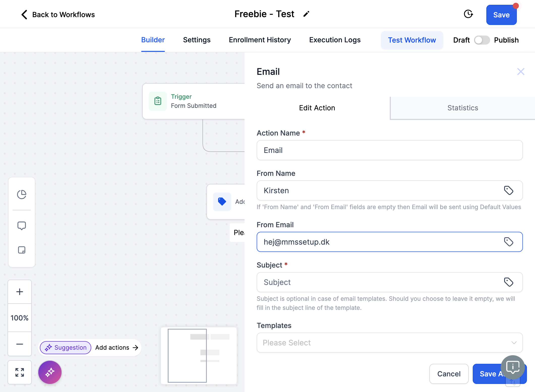Select the Trigger Form Submitted node
The width and height of the screenshot is (535, 392).
coord(194,101)
